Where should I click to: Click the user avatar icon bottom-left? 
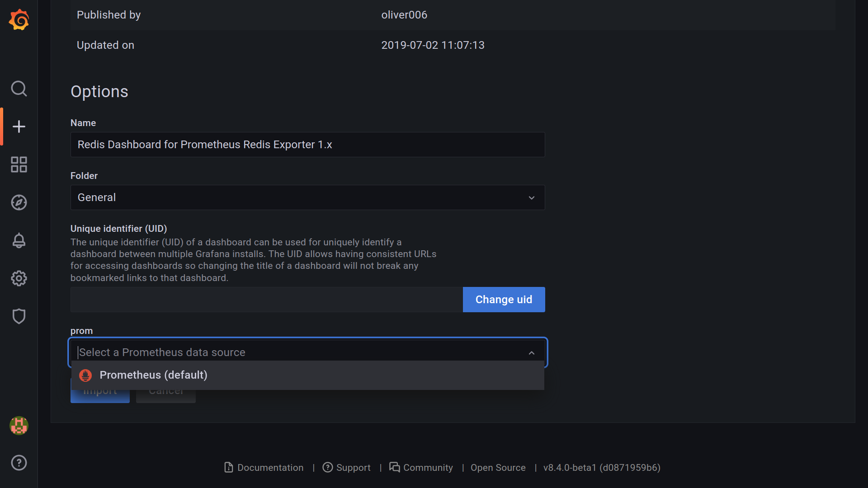pos(19,426)
